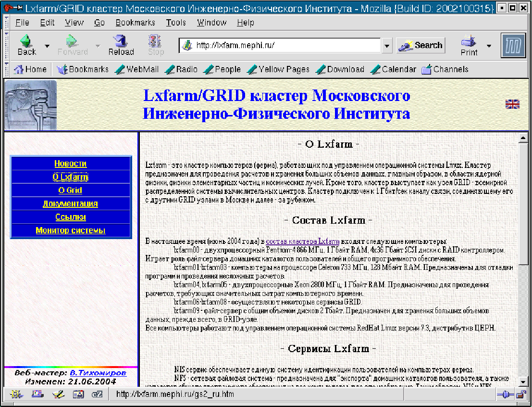Open the Forward history dropdown arrow

pos(98,46)
